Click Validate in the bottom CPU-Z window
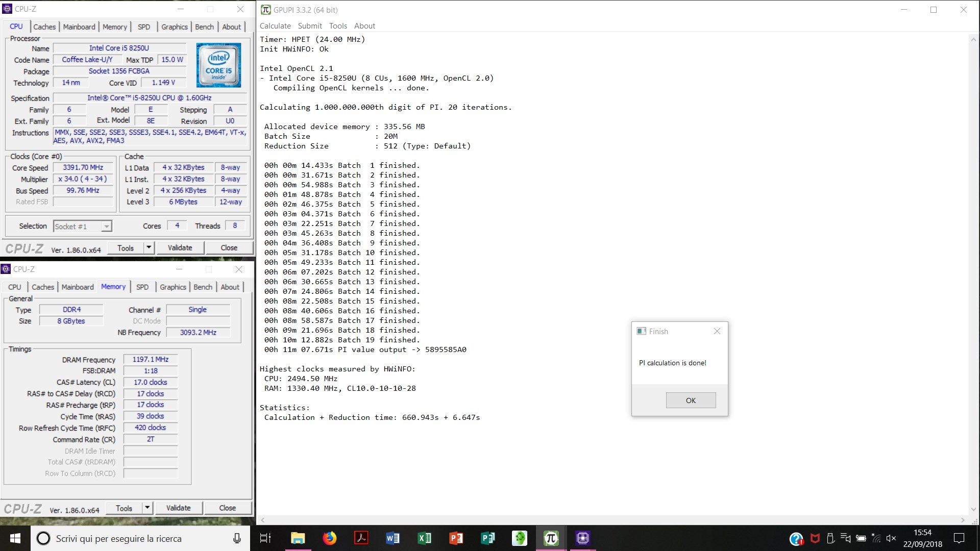980x551 pixels. (x=179, y=508)
